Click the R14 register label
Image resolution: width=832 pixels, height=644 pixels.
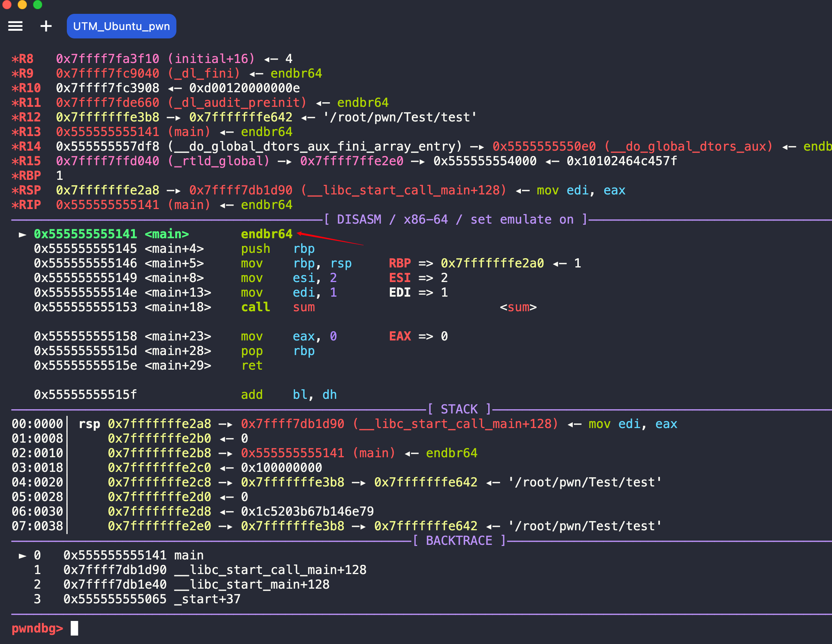tap(26, 146)
